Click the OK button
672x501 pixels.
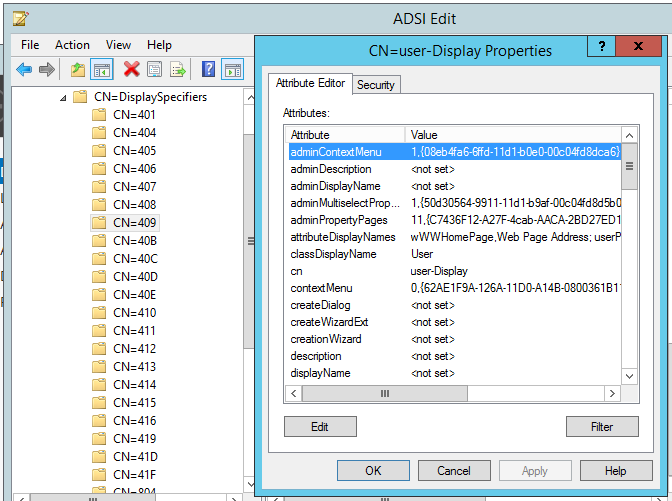point(373,471)
